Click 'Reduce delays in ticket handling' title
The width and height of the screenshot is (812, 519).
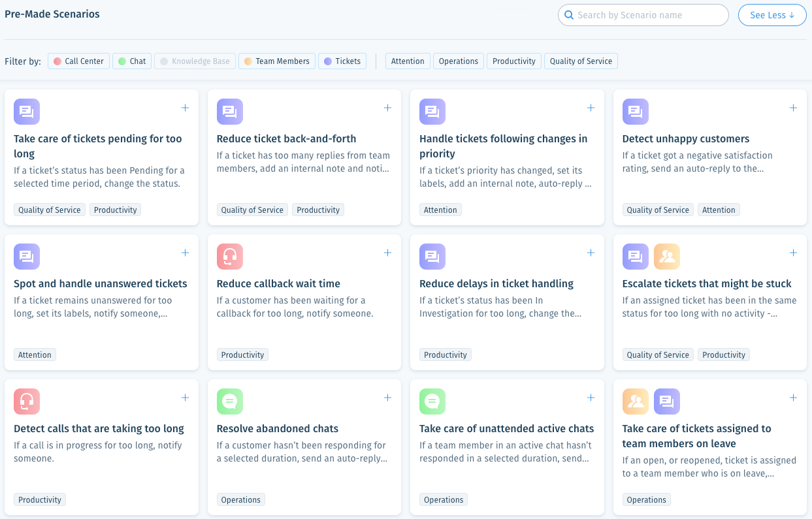point(496,284)
